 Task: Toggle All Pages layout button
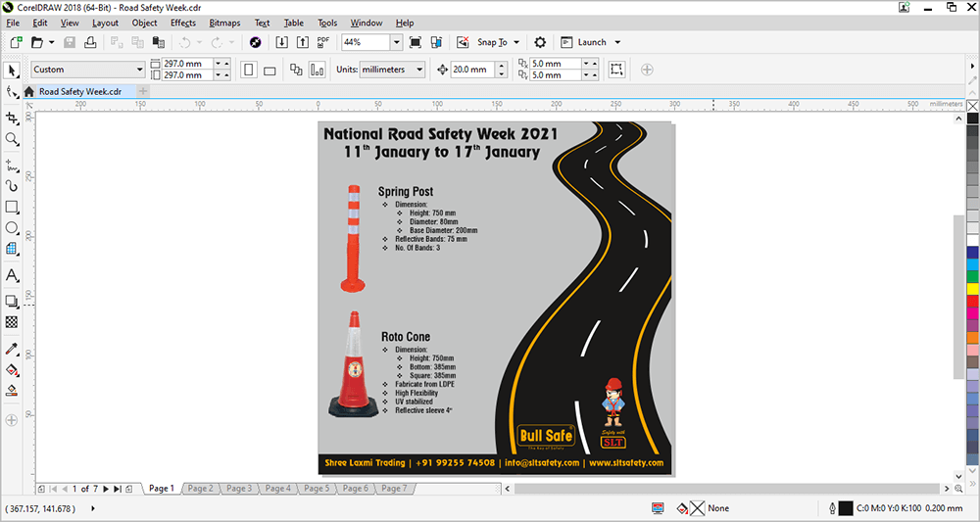click(296, 70)
